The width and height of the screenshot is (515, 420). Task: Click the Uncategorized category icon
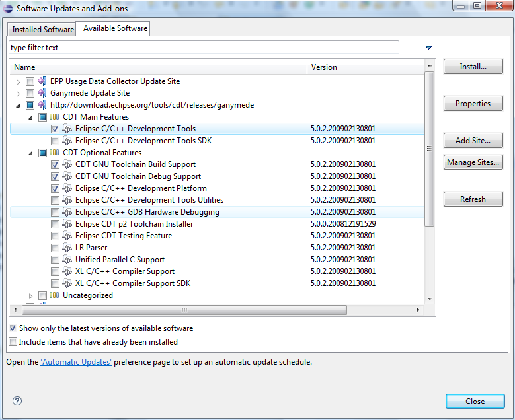54,295
